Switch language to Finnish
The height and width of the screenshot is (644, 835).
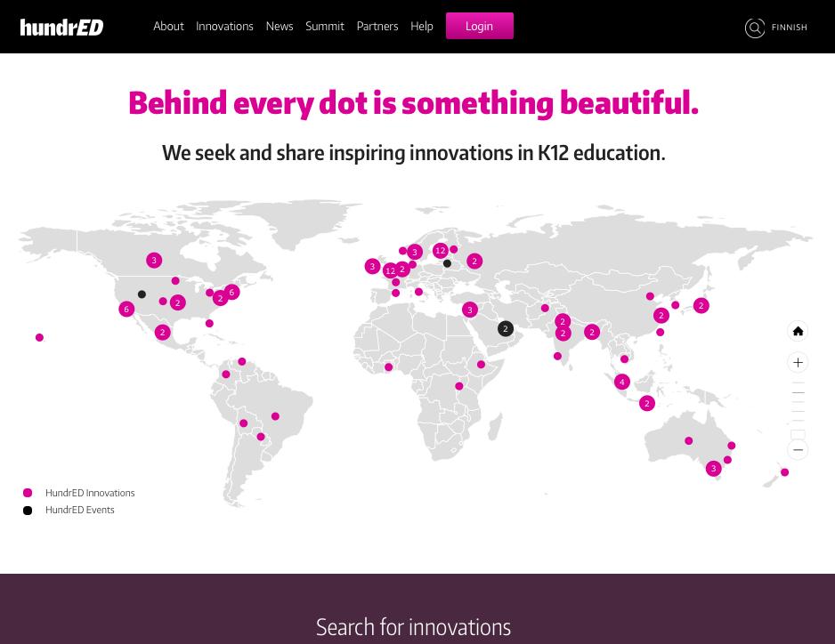790,28
